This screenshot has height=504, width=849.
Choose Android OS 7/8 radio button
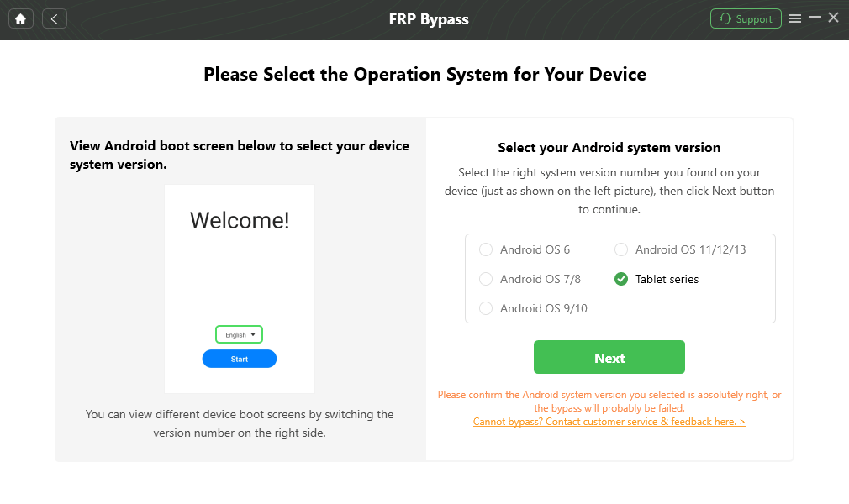[x=486, y=279]
